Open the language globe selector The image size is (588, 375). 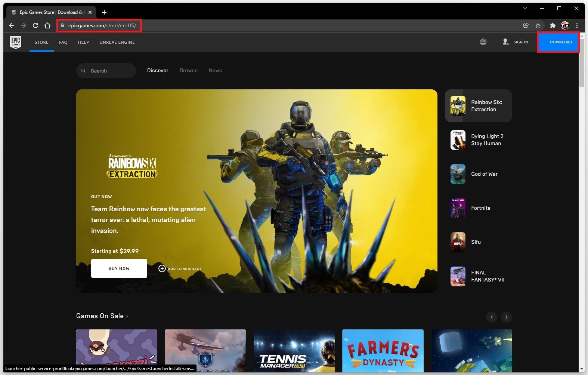click(x=483, y=42)
